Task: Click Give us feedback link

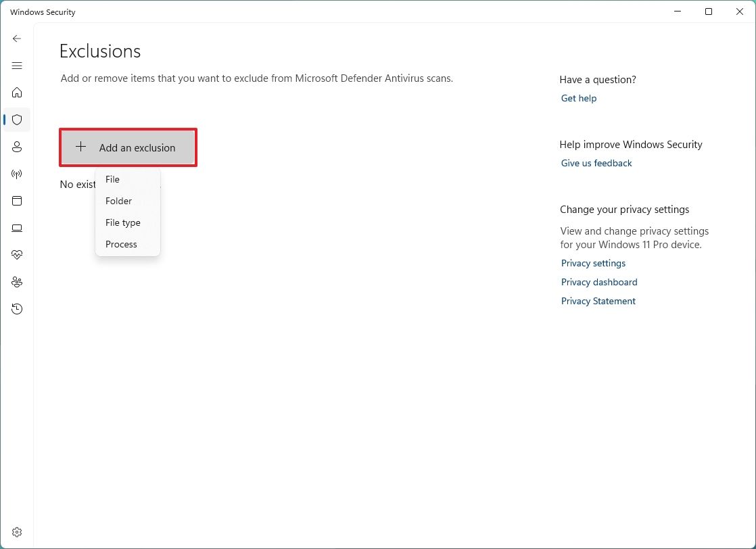Action: 596,163
